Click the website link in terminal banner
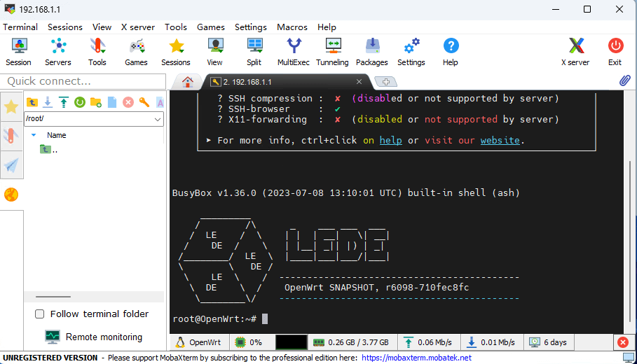This screenshot has height=364, width=637. [x=500, y=141]
